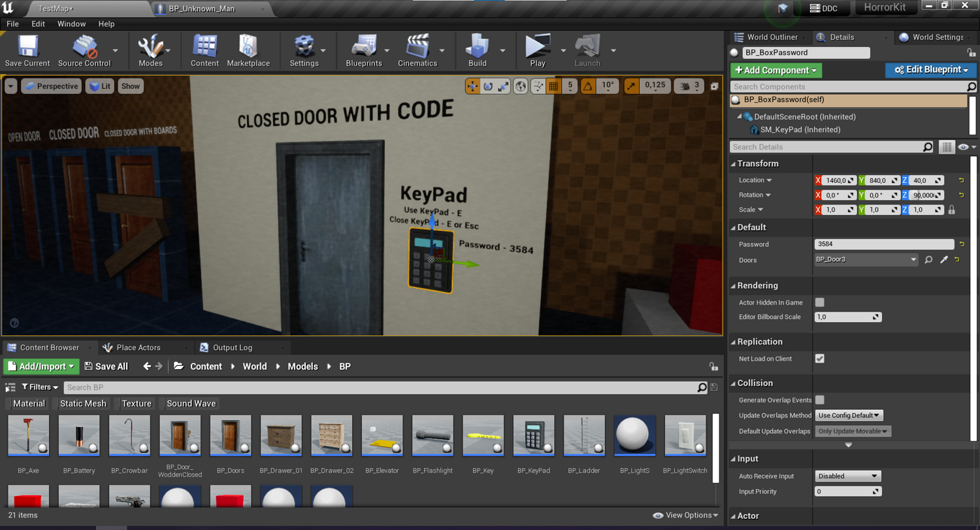Save the Content Browser search as collection
Viewport: 980px width, 530px height.
(713, 388)
